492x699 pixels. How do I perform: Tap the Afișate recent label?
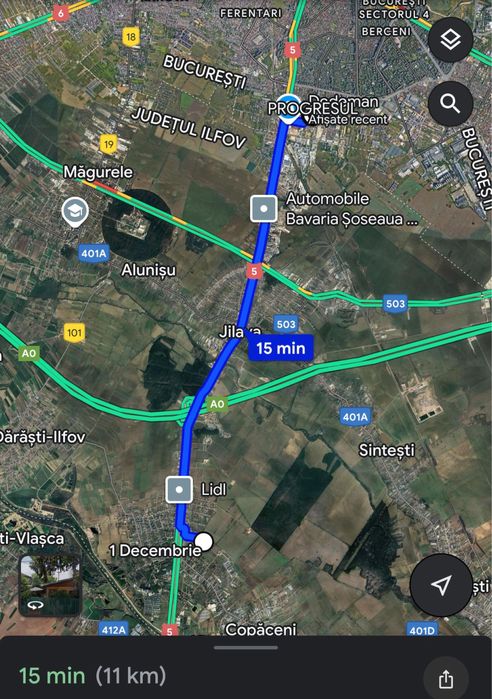click(348, 119)
